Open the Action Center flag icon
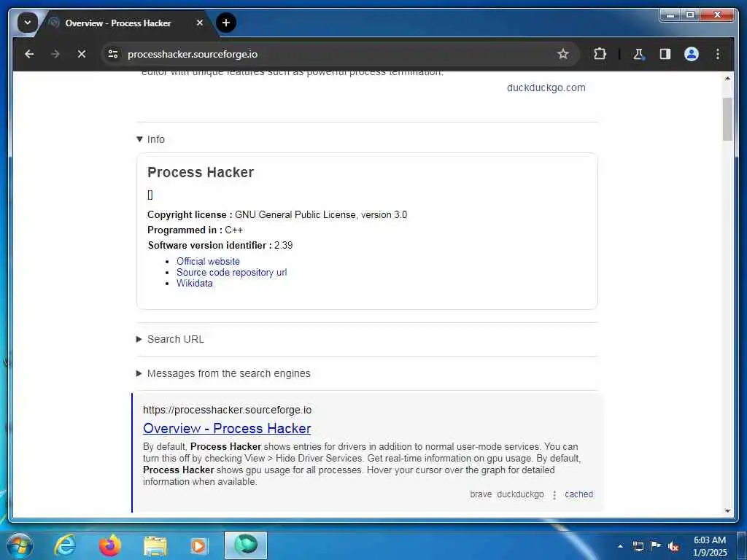 coord(656,545)
